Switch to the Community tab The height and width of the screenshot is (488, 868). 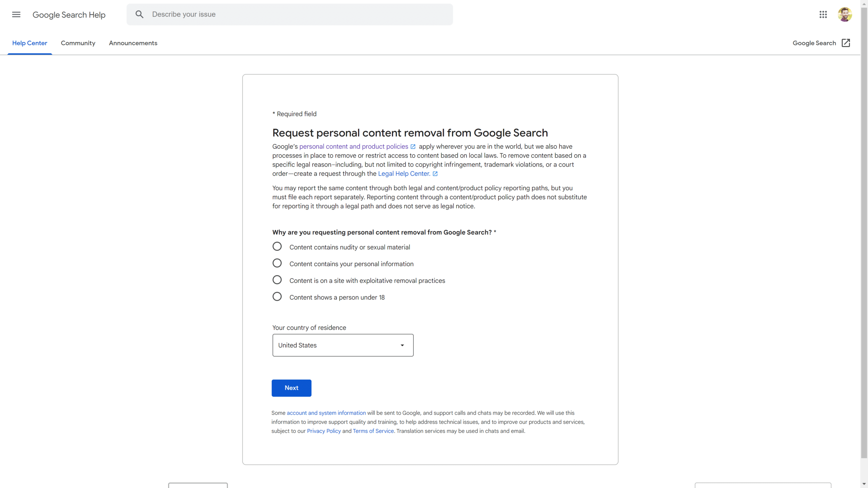78,43
